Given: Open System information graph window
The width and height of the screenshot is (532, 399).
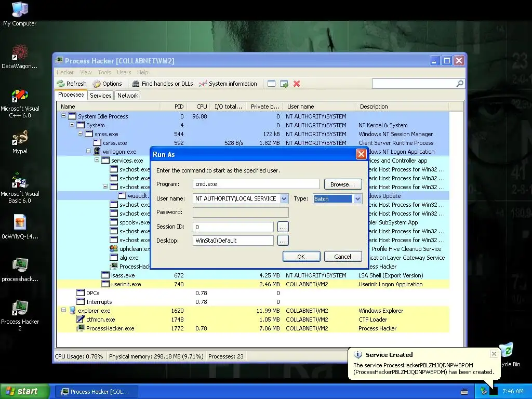Looking at the screenshot, I should pos(228,84).
